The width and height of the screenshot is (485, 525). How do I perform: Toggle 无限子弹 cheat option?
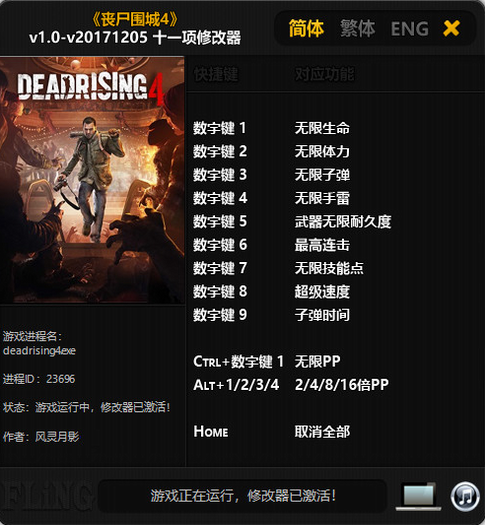322,175
